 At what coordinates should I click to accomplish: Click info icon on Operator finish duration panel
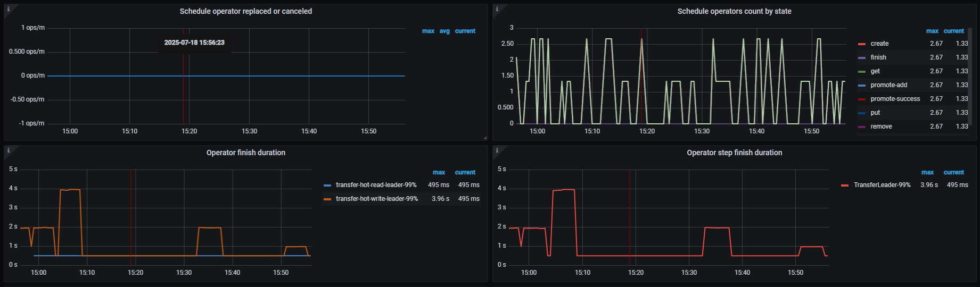8,150
